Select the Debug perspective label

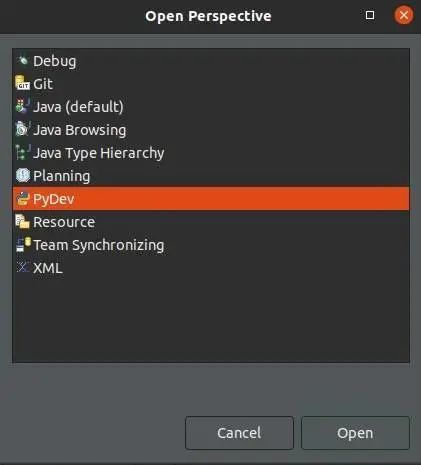[x=55, y=61]
